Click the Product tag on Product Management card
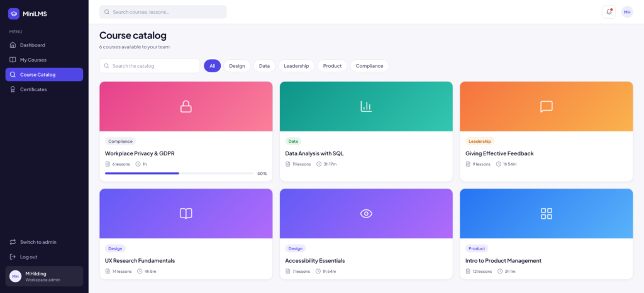 coord(477,248)
